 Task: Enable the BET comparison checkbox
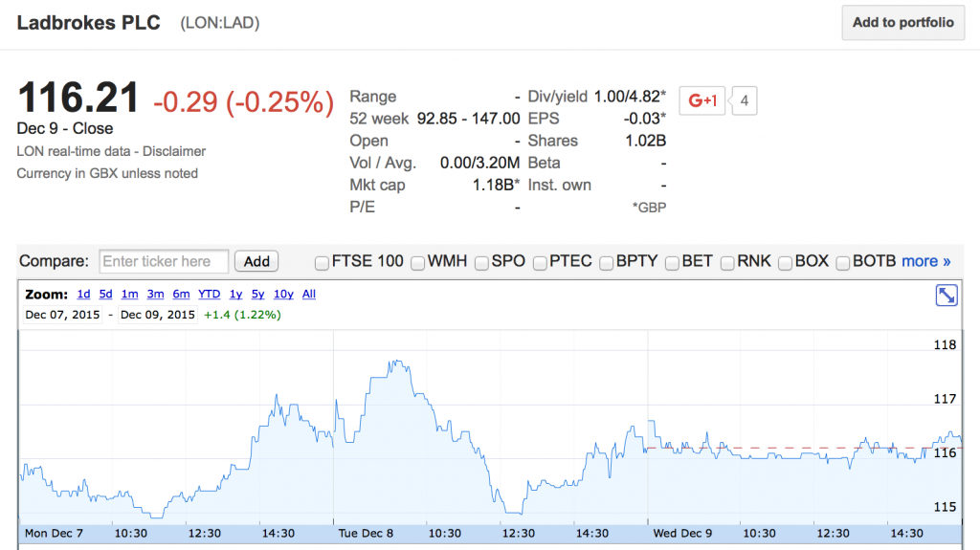tap(673, 262)
